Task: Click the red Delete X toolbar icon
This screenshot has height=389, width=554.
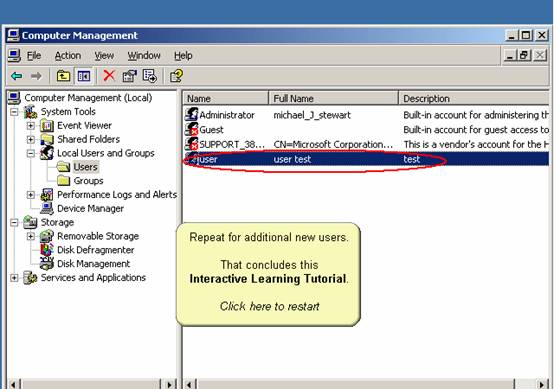Action: click(x=109, y=76)
